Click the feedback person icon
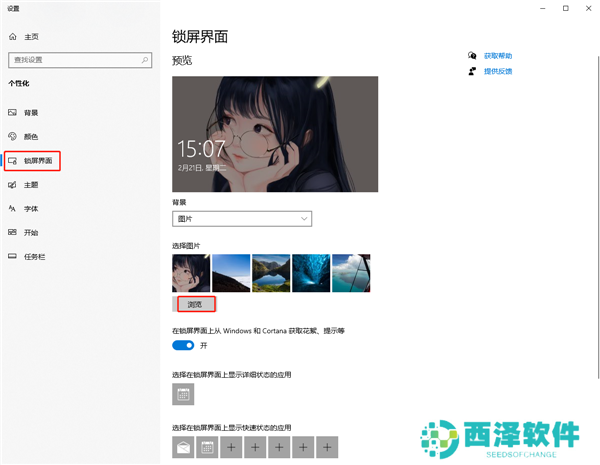The width and height of the screenshot is (600, 465). 472,71
